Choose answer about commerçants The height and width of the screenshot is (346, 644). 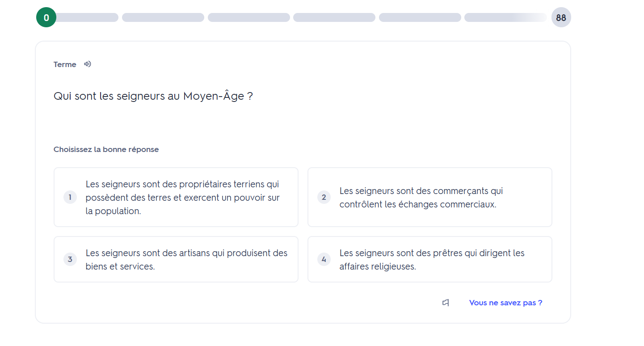click(429, 197)
